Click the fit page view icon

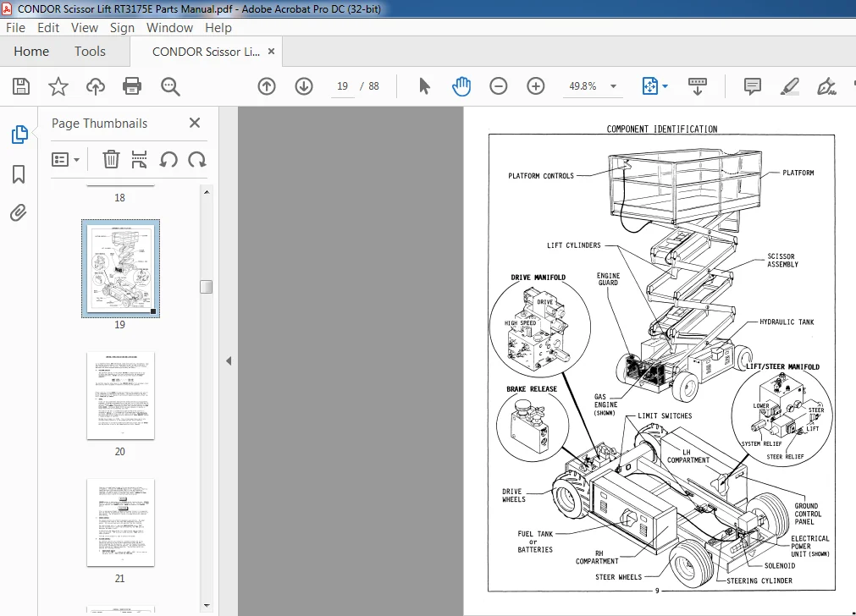pyautogui.click(x=650, y=86)
